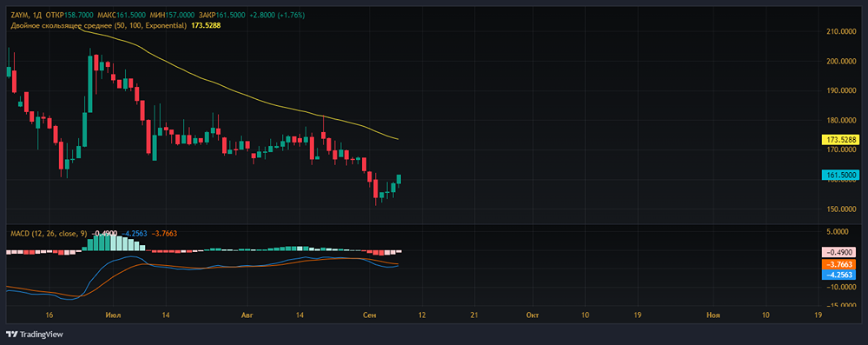Select the ОТКР 158.7000 open value
This screenshot has width=868, height=345.
[x=69, y=15]
